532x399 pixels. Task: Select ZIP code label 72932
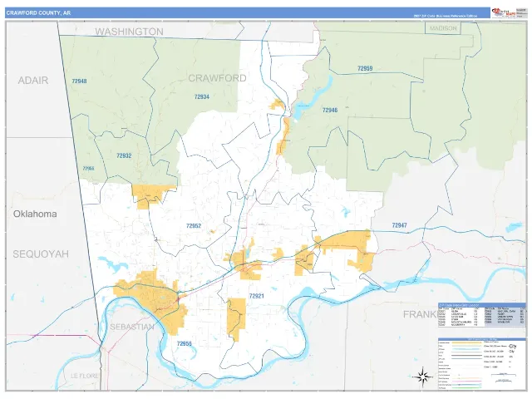pyautogui.click(x=124, y=155)
